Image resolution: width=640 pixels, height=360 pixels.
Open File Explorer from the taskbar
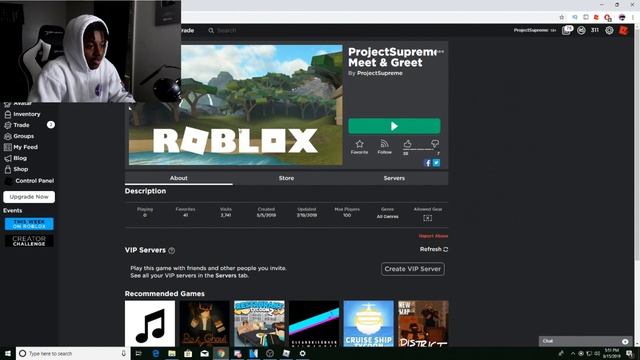coord(172,353)
